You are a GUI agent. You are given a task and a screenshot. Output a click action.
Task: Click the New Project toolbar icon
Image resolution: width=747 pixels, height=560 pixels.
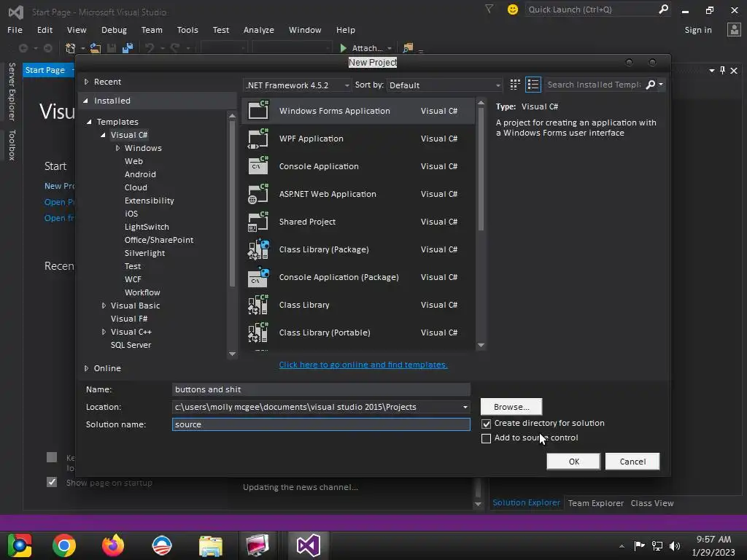(71, 48)
